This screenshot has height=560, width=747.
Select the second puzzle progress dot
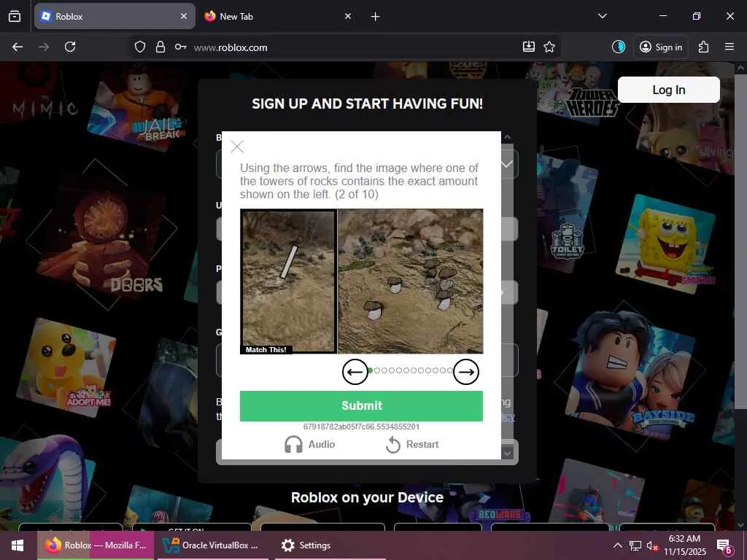click(377, 370)
